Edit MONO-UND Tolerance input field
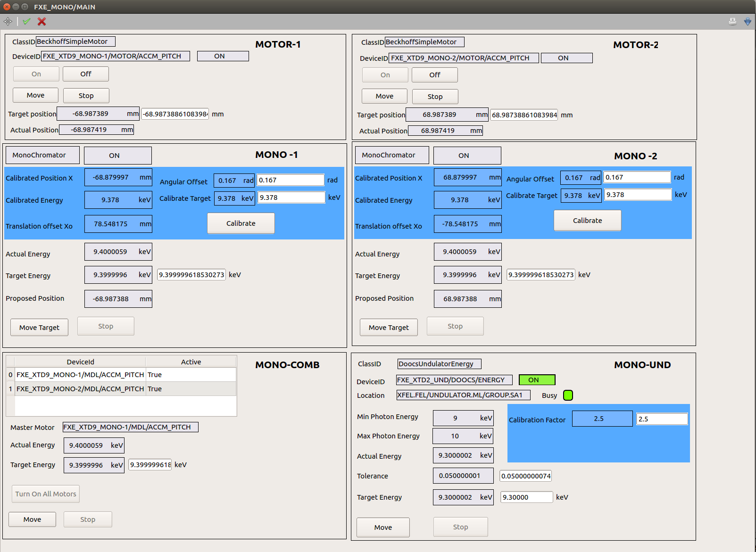 pyautogui.click(x=526, y=476)
